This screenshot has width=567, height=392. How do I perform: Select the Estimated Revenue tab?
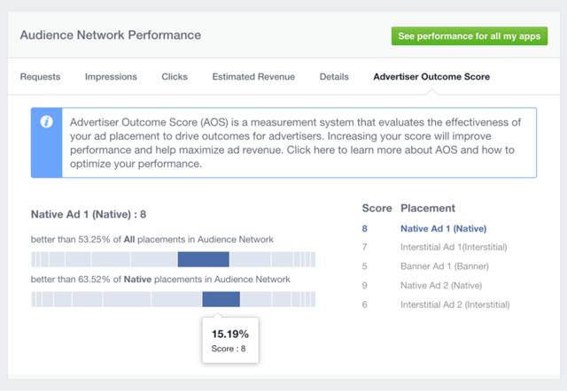[x=253, y=77]
